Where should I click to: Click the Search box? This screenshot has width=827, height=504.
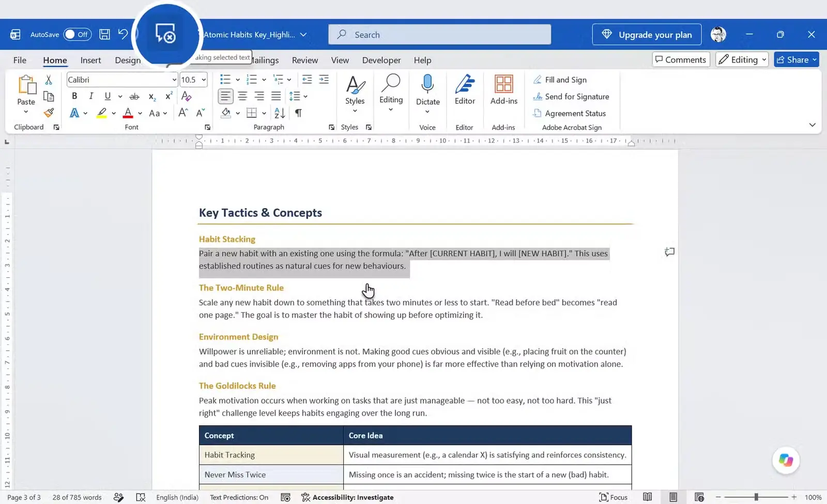pyautogui.click(x=439, y=35)
